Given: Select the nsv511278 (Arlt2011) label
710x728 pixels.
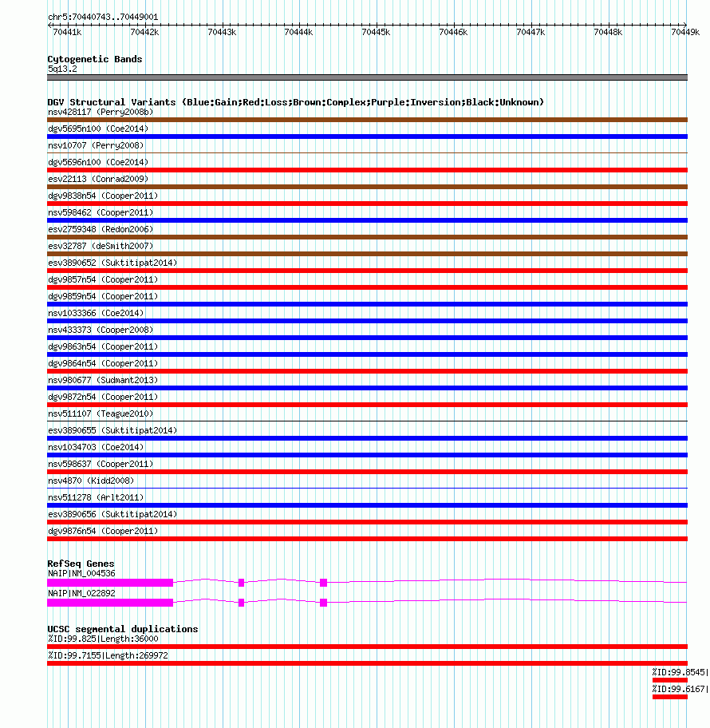Looking at the screenshot, I should tap(96, 497).
